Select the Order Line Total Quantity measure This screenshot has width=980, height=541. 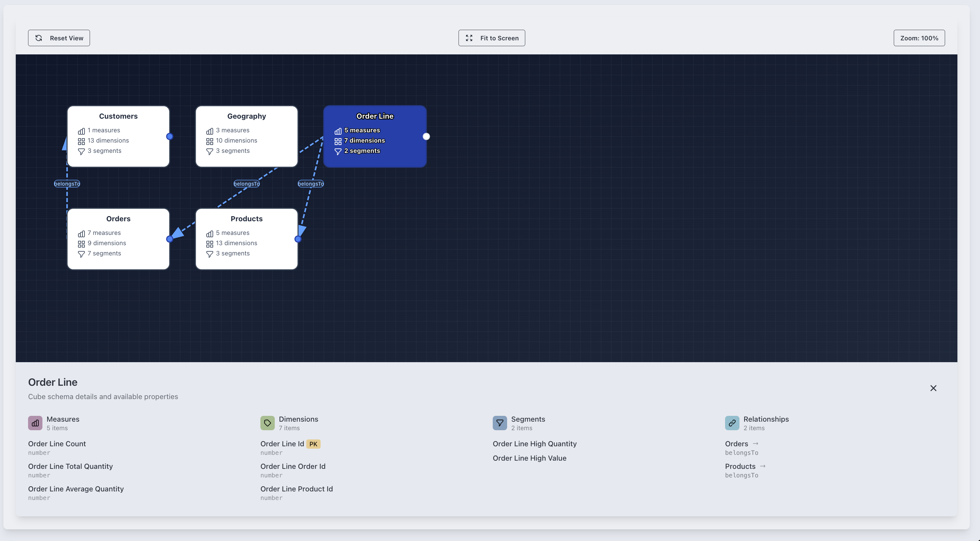click(70, 466)
